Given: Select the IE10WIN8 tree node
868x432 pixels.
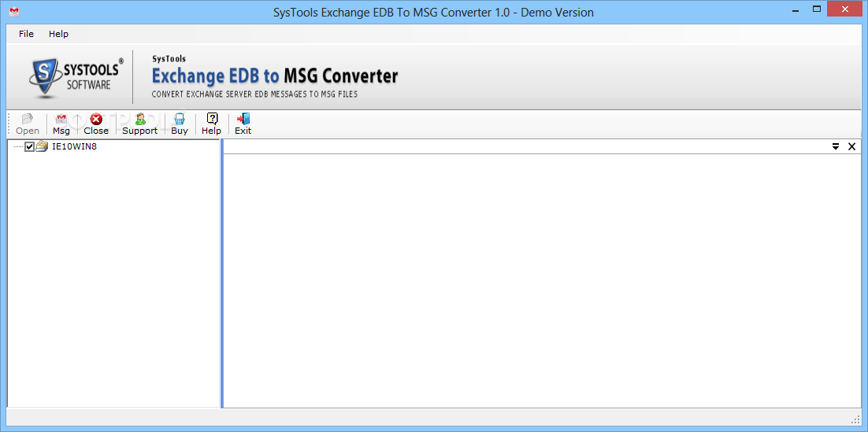Looking at the screenshot, I should (x=74, y=146).
